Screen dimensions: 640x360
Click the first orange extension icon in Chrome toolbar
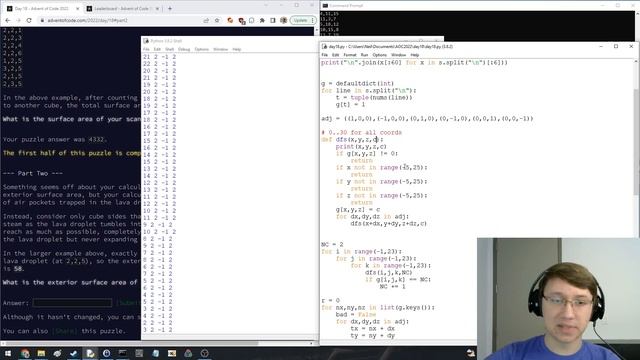coord(230,20)
